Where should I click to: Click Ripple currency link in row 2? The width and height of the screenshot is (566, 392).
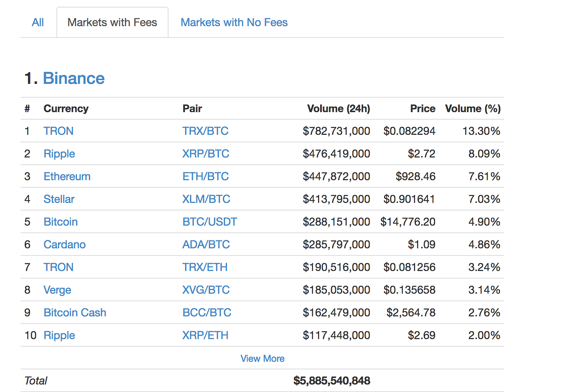point(59,154)
